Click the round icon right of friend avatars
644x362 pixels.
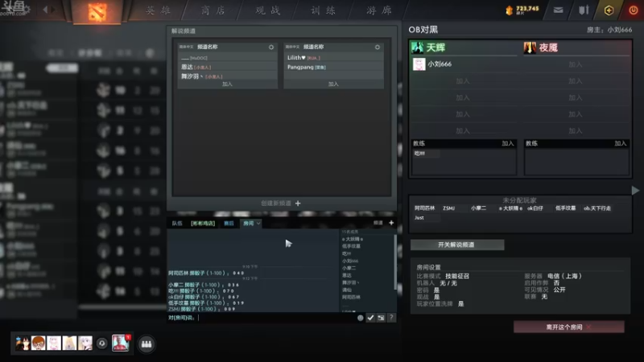coord(102,343)
